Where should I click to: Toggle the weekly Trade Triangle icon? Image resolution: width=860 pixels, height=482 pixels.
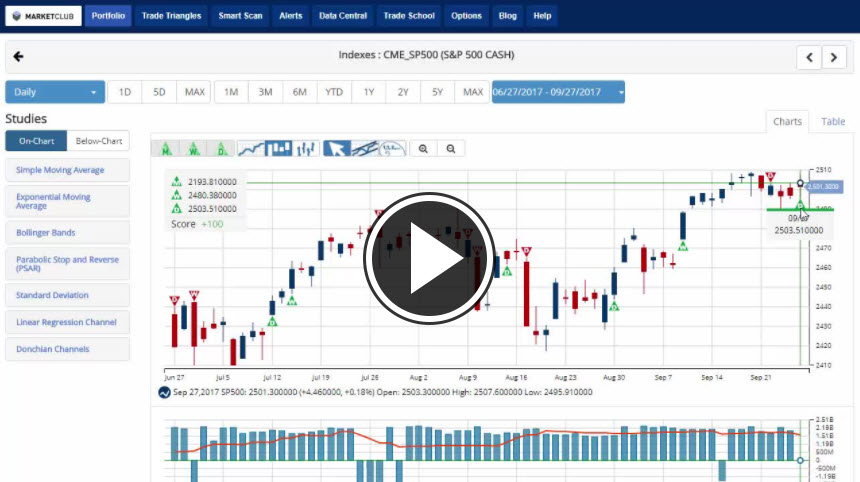(194, 148)
